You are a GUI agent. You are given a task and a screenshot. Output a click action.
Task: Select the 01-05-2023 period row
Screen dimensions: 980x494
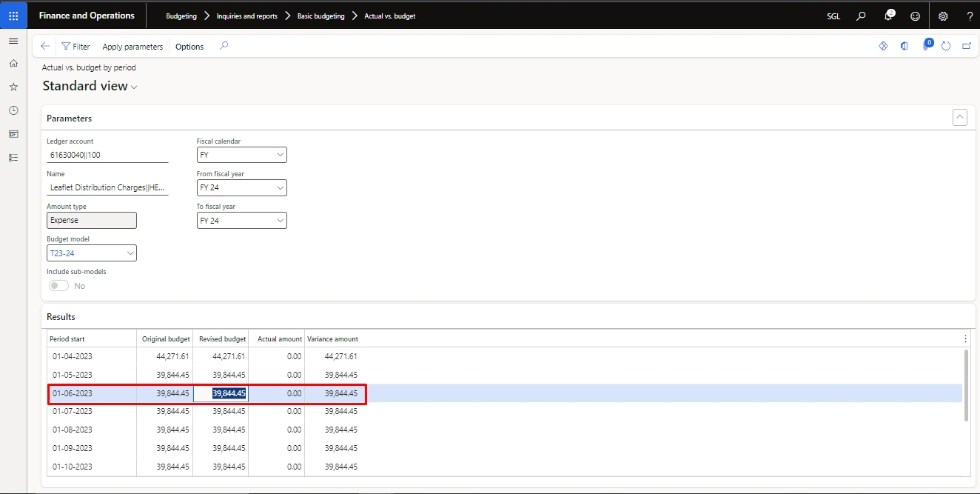[x=505, y=375]
